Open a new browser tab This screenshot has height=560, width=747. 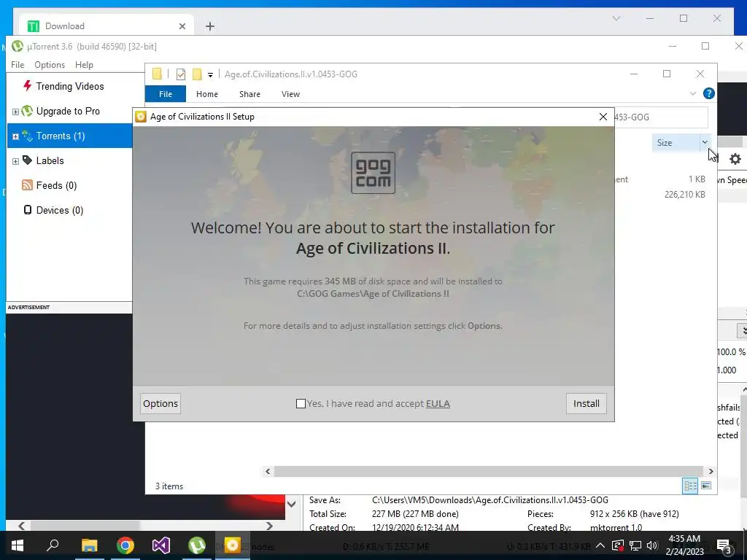point(210,26)
